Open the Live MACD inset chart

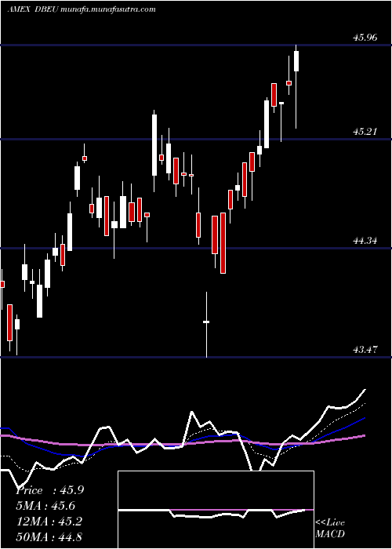point(216,510)
